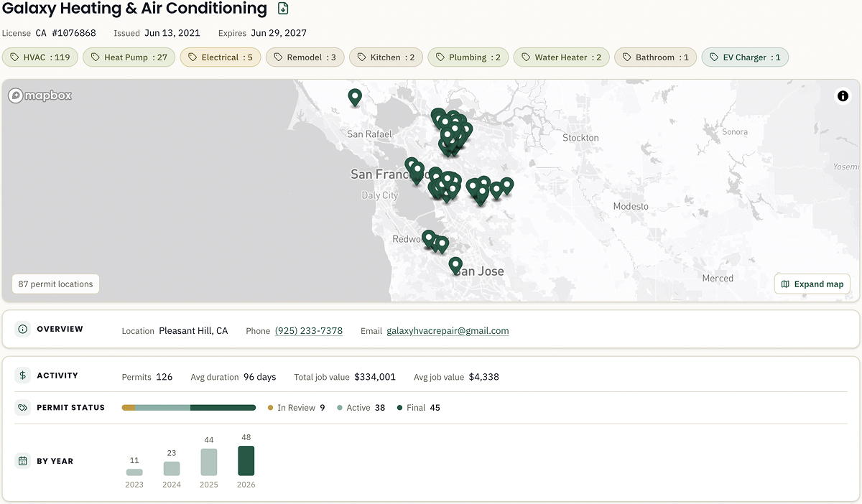Click the Overview section info icon
The height and width of the screenshot is (504, 862).
[x=22, y=330]
